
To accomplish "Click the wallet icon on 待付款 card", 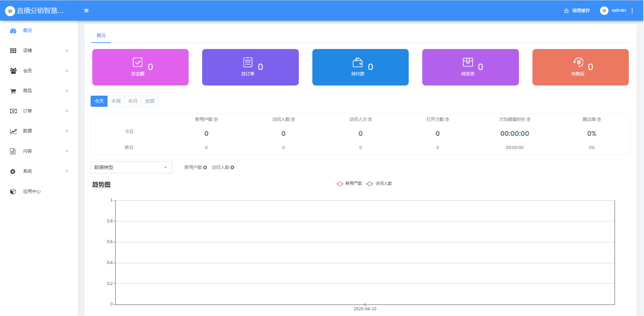I will coord(357,63).
